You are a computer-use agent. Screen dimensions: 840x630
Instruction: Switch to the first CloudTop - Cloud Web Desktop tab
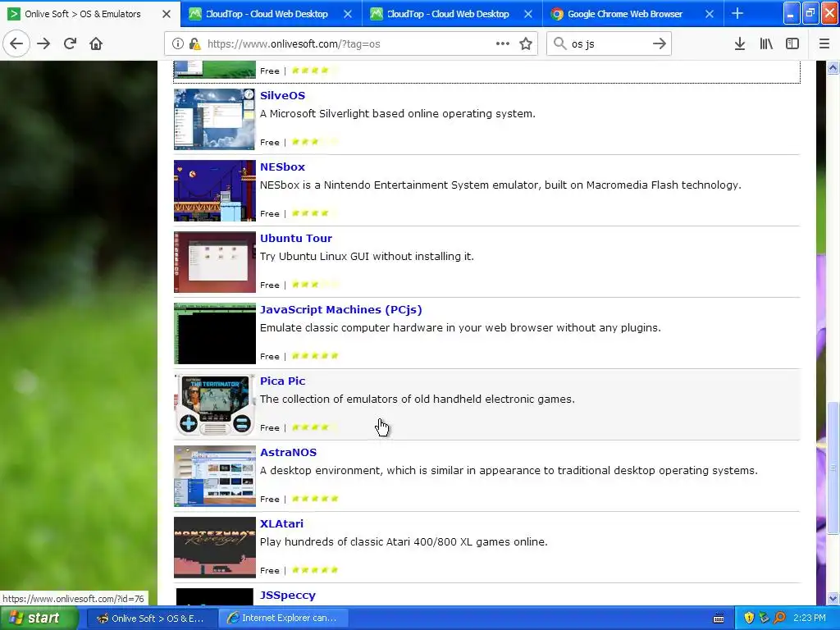click(x=271, y=13)
